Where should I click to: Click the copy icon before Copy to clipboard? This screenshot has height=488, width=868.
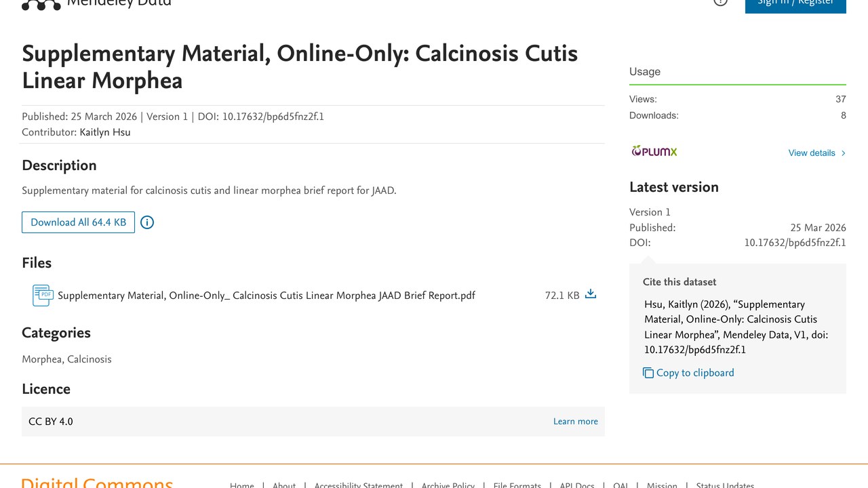pyautogui.click(x=648, y=373)
